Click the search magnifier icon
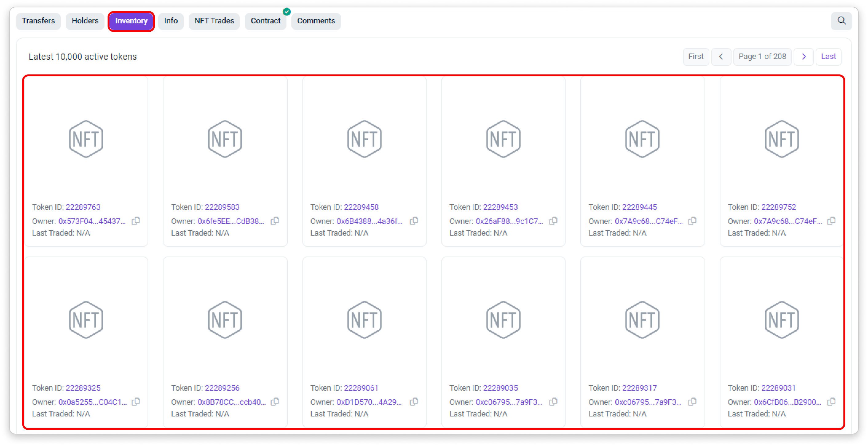This screenshot has width=868, height=446. click(x=841, y=21)
